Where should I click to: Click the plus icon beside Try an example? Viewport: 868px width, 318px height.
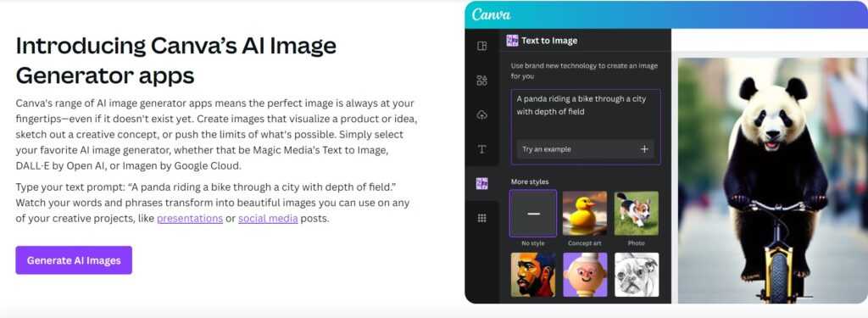click(644, 149)
